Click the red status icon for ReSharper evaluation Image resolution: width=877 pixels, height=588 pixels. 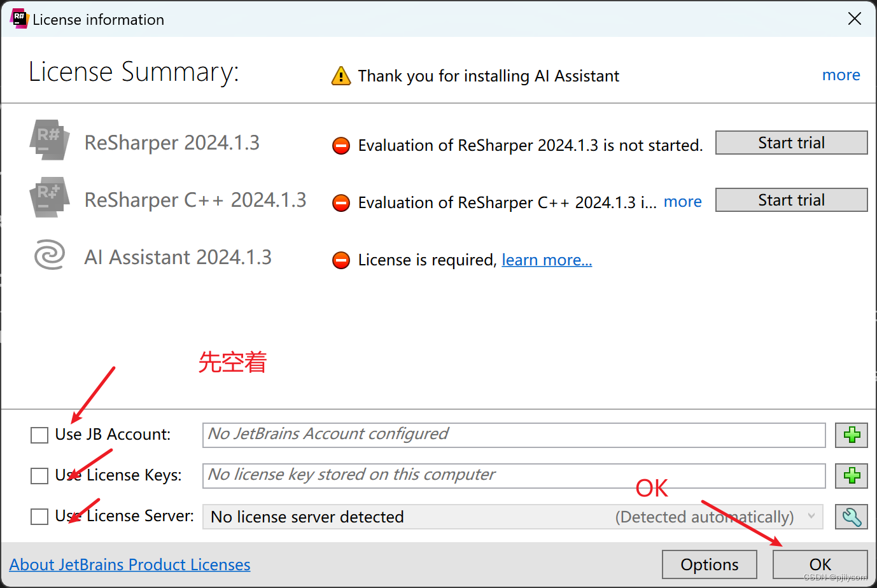[x=341, y=146]
